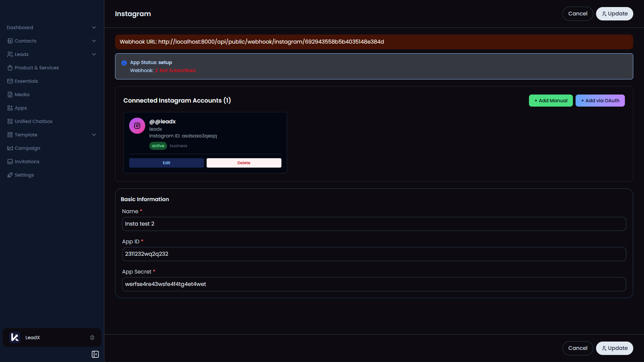
Task: Delete the @leadx Instagram account
Action: point(244,163)
